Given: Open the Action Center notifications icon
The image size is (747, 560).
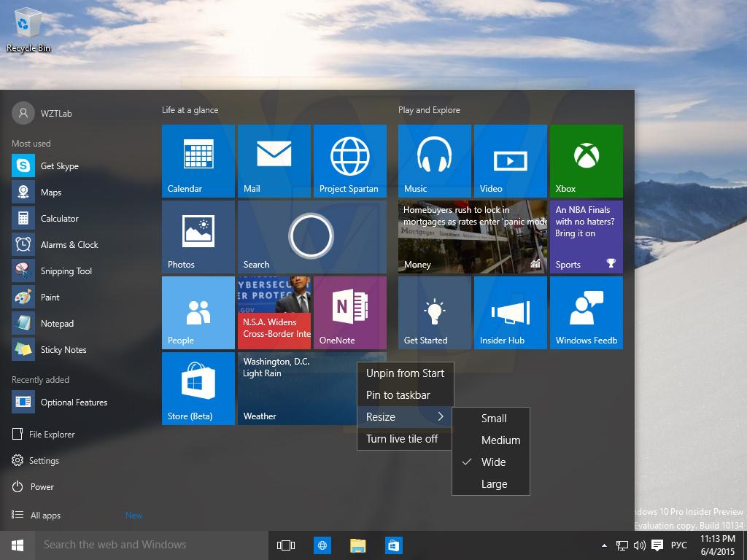Looking at the screenshot, I should click(657, 545).
